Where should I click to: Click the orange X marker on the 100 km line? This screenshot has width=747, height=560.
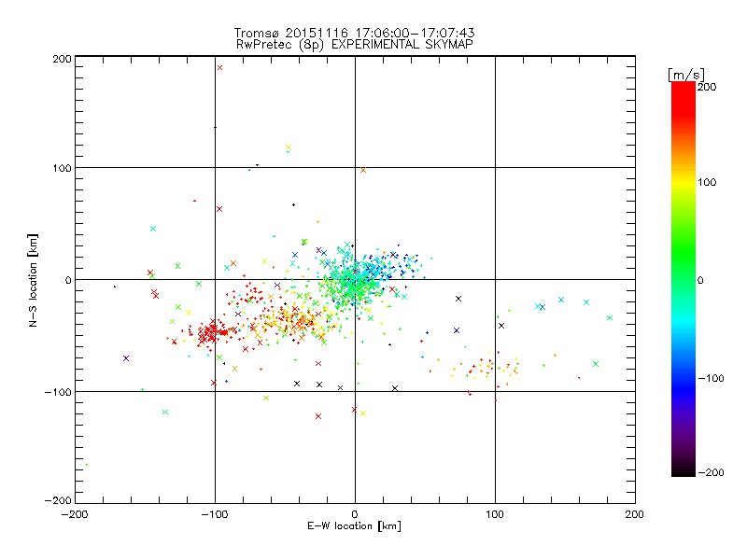click(x=363, y=170)
